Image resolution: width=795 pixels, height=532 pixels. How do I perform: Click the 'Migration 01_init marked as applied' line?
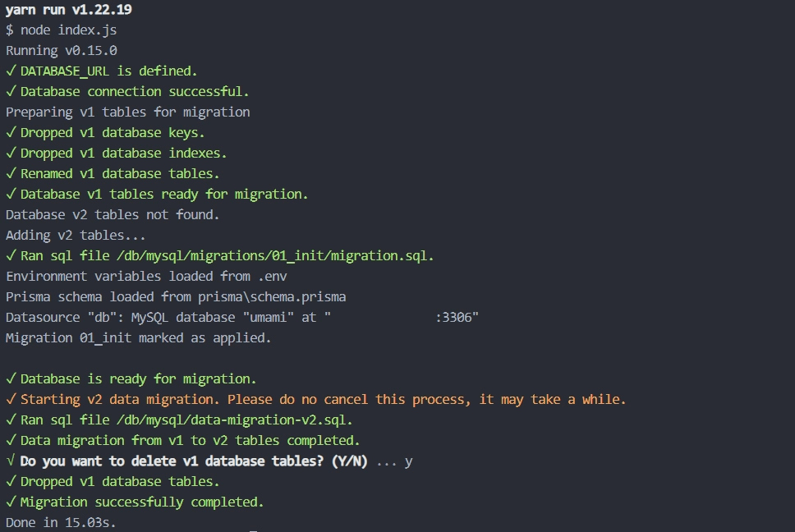139,338
